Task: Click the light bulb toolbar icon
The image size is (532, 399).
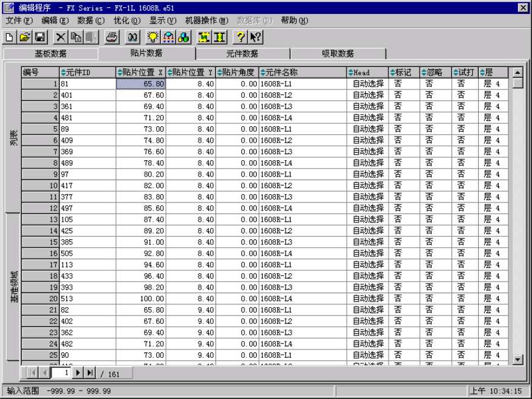Action: click(x=153, y=37)
